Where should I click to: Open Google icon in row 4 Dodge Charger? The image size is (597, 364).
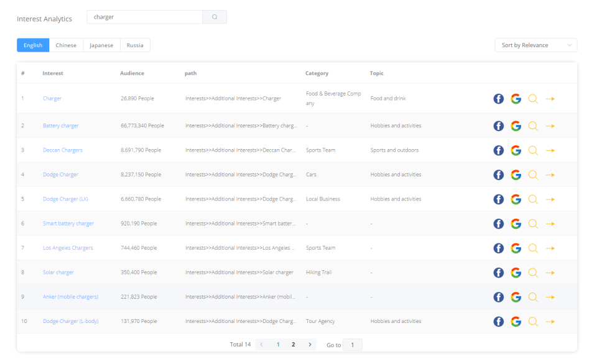pyautogui.click(x=516, y=175)
